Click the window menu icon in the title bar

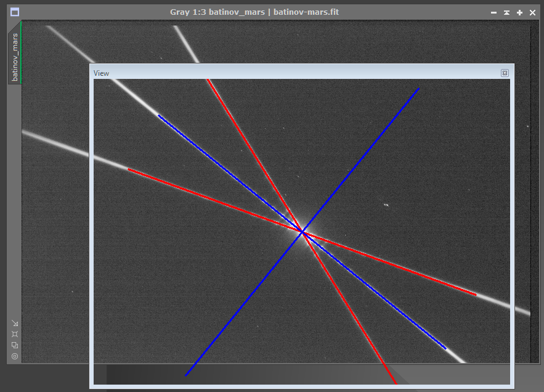[x=15, y=12]
